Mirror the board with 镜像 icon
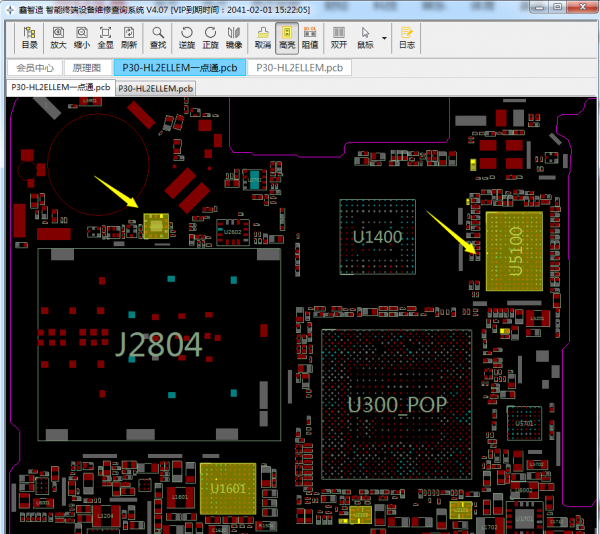600x534 pixels. point(234,38)
